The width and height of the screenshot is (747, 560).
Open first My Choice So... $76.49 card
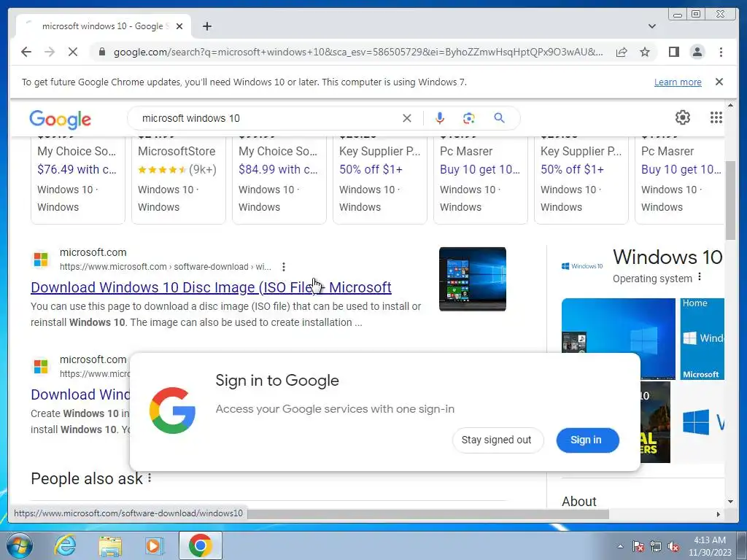coord(77,179)
